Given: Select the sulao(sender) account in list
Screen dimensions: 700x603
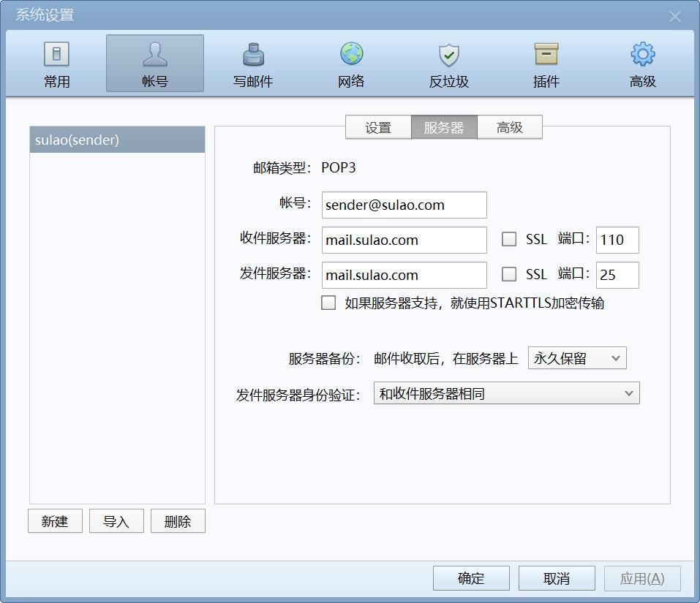Looking at the screenshot, I should coord(118,140).
